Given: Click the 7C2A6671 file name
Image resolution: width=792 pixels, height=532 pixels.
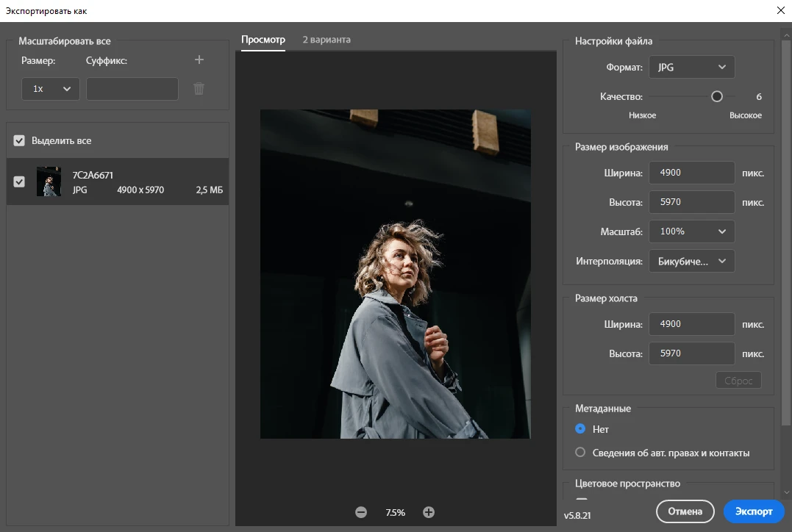Looking at the screenshot, I should click(93, 175).
